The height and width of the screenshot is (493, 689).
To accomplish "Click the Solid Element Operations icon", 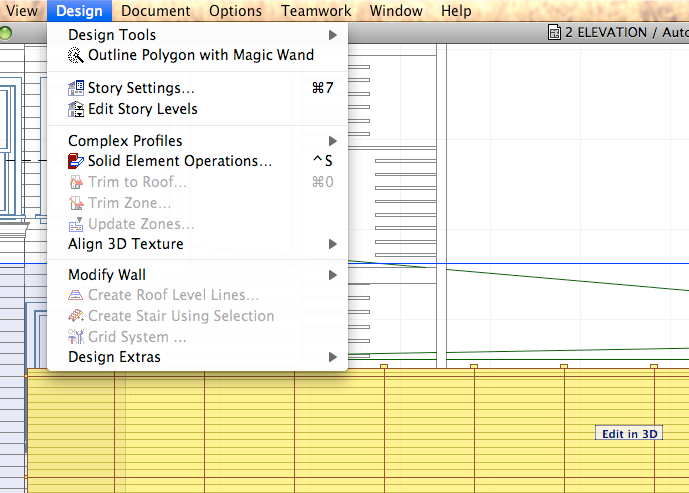I will [76, 161].
